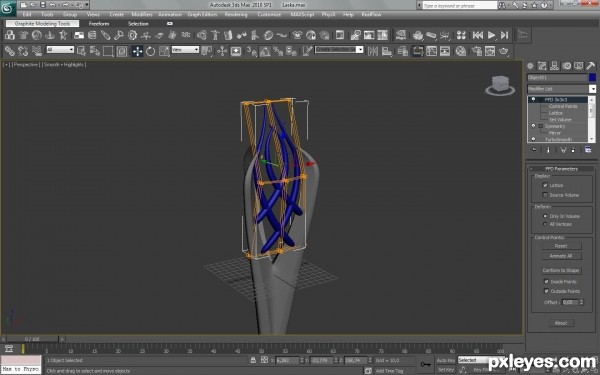Click the Select and Link chain icon

[x=10, y=51]
